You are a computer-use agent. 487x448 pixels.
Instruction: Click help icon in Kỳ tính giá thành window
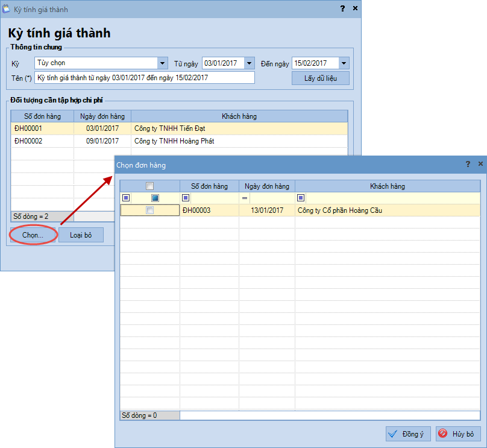tap(342, 8)
